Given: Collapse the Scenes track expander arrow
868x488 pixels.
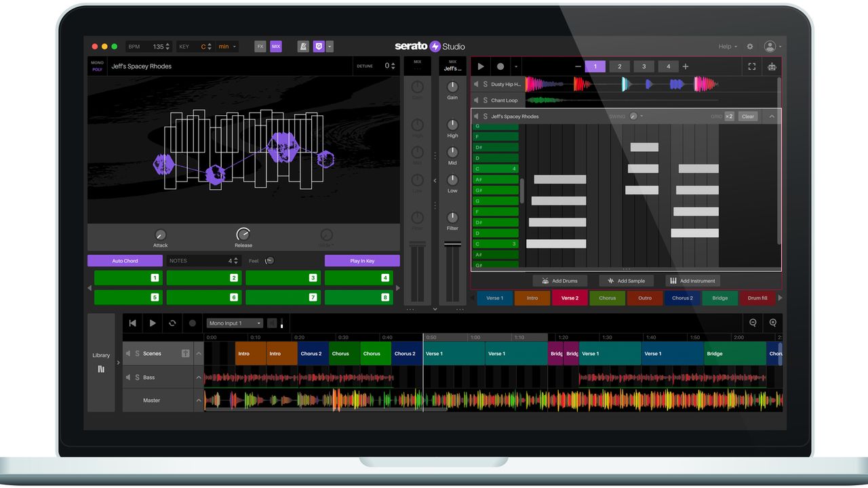Looking at the screenshot, I should pyautogui.click(x=199, y=354).
